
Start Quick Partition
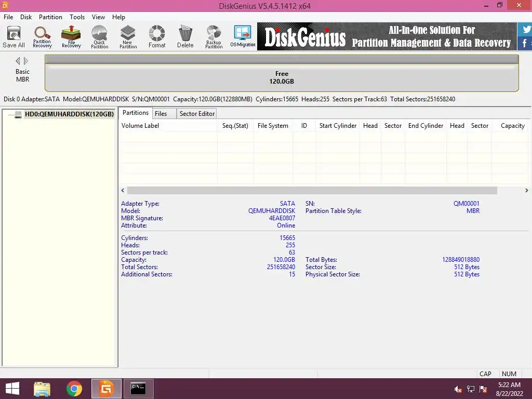99,37
